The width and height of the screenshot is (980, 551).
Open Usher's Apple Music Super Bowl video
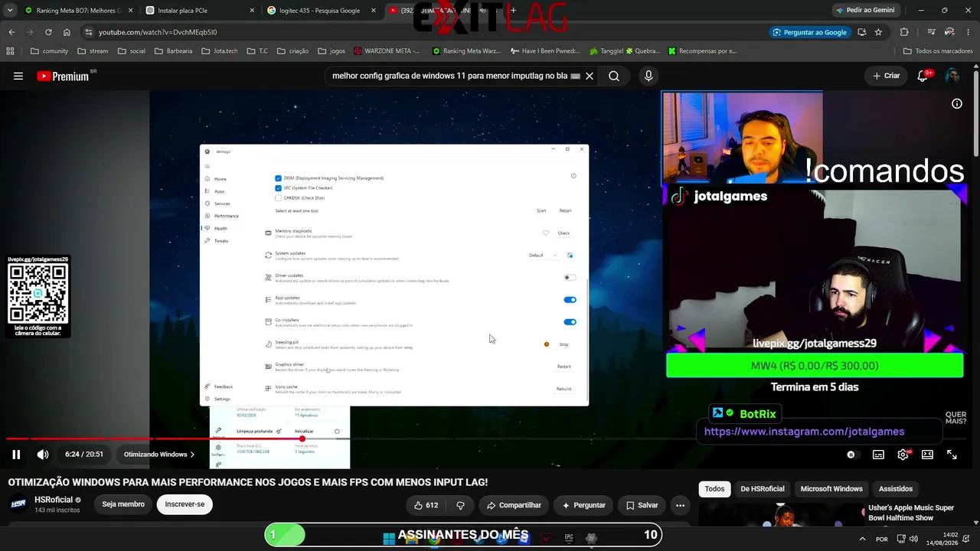(x=911, y=513)
